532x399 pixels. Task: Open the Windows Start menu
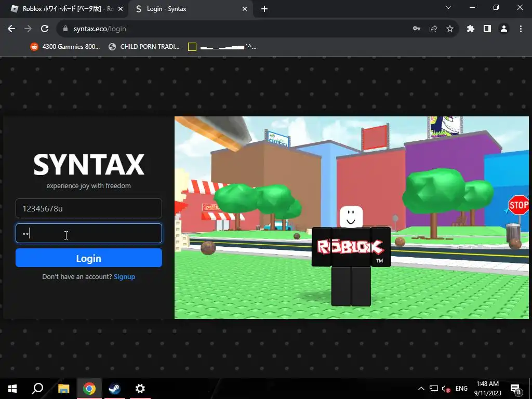pos(12,389)
